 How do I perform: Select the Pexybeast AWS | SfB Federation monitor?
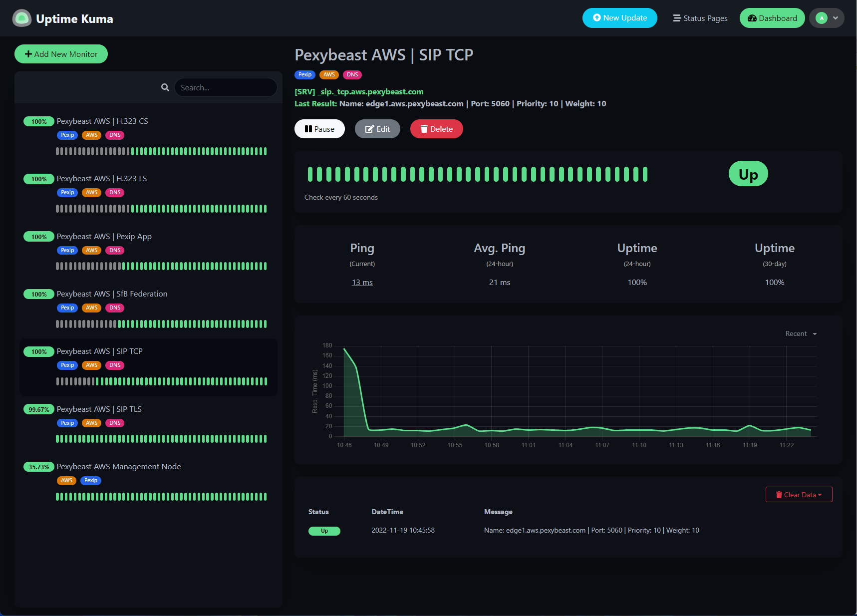[148, 308]
